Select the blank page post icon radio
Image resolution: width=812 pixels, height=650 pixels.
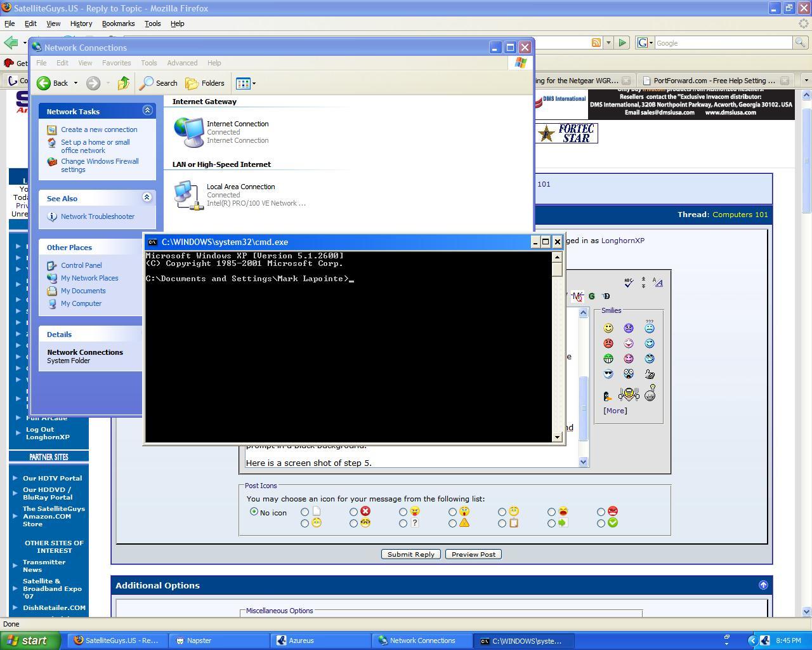click(x=305, y=512)
